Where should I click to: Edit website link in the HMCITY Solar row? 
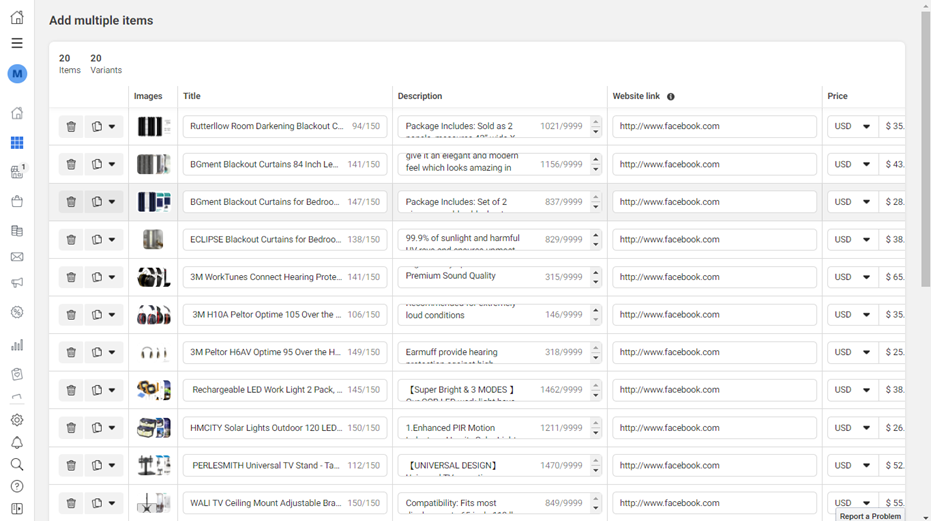click(x=714, y=428)
